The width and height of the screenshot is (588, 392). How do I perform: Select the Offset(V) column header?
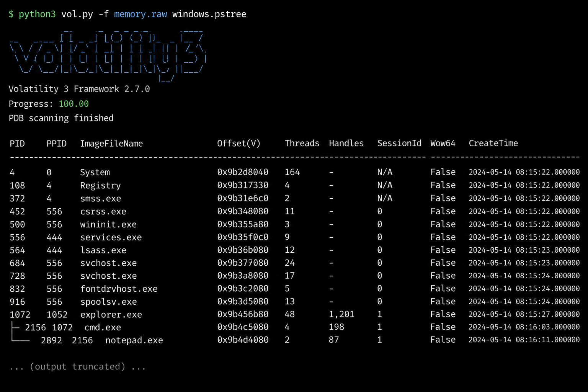click(238, 144)
